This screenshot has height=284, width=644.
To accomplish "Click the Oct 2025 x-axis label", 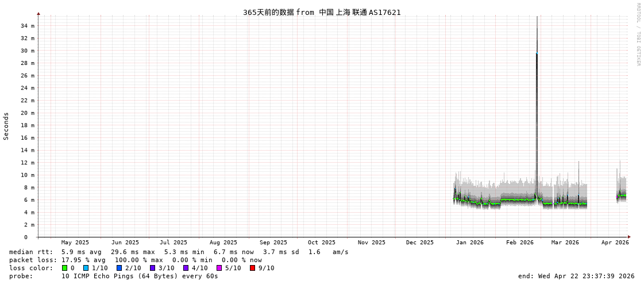I will (x=321, y=243).
